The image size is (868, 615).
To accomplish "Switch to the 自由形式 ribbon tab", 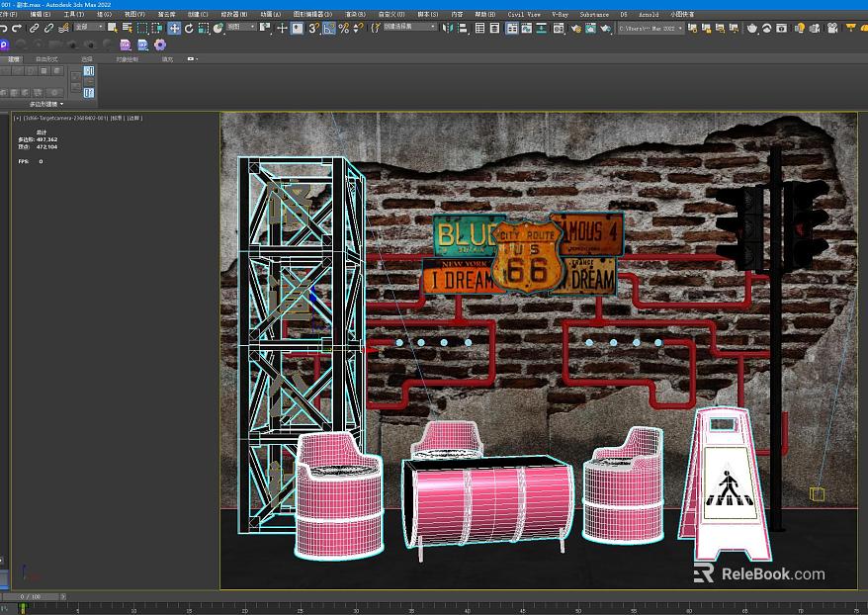I will point(46,58).
